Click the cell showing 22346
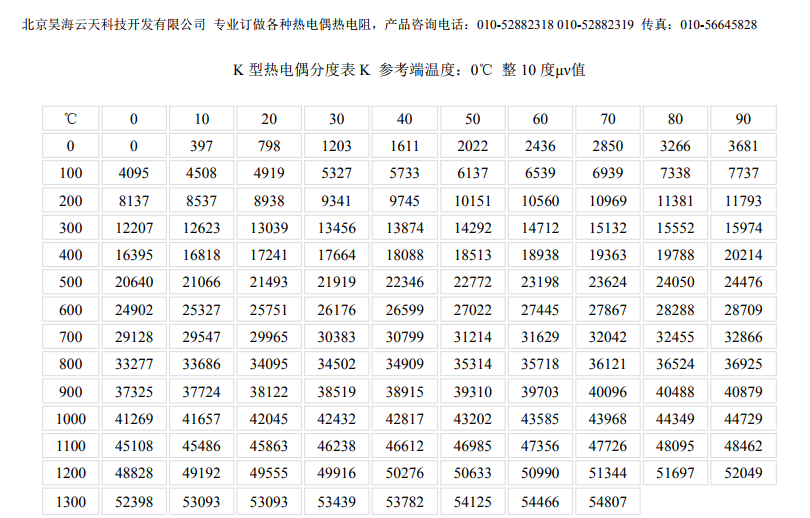This screenshot has height=518, width=810. [404, 282]
